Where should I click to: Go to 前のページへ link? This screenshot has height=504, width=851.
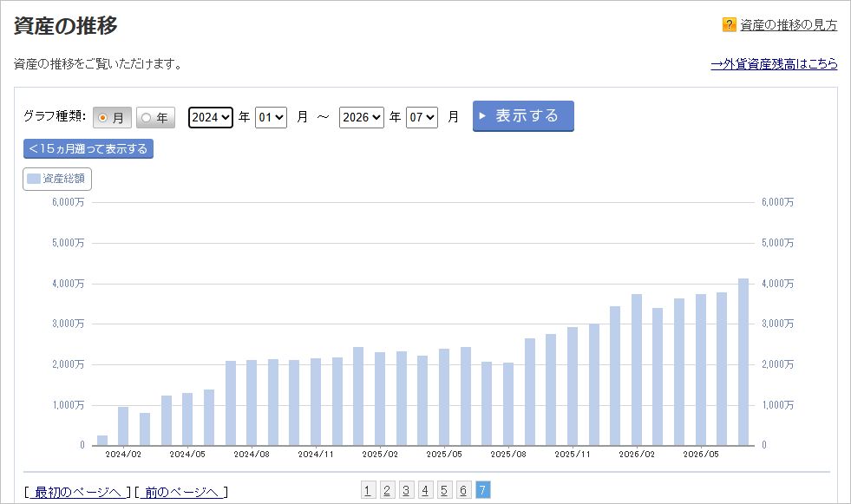[x=181, y=492]
